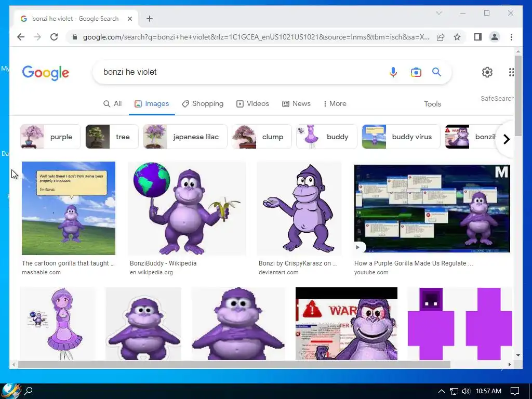The width and height of the screenshot is (532, 399).
Task: Show hidden tray icons chevron
Action: (441, 391)
